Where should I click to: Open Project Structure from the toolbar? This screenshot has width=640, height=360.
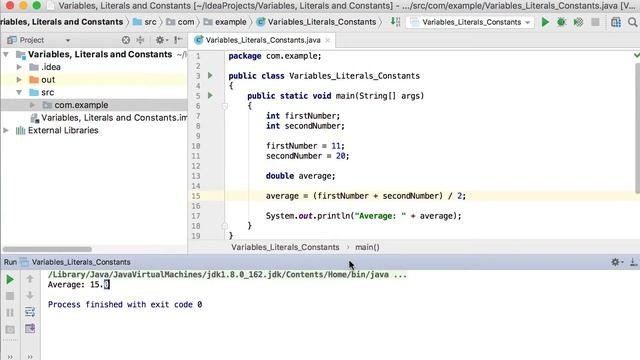(x=616, y=22)
